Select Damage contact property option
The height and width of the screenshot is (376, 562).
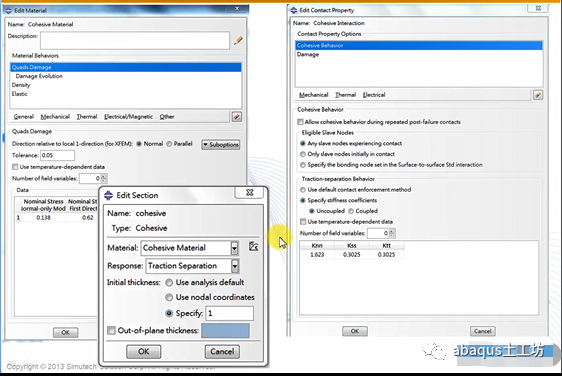[x=419, y=54]
